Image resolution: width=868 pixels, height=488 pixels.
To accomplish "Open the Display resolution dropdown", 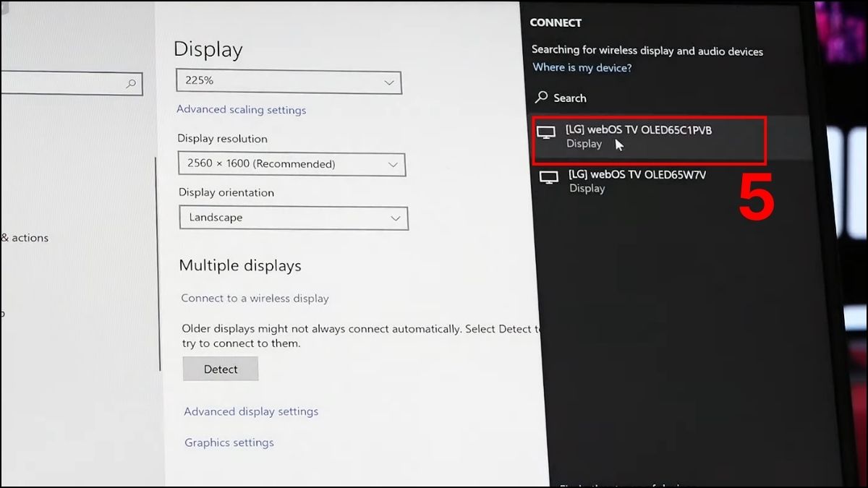I will pos(292,164).
